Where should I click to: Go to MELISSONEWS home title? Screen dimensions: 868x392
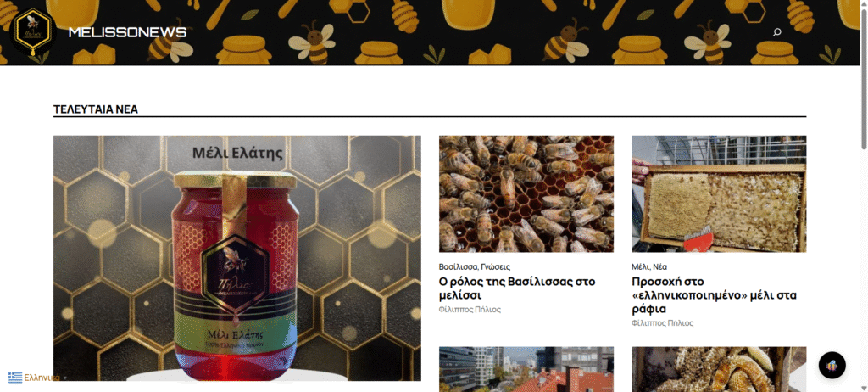click(127, 32)
